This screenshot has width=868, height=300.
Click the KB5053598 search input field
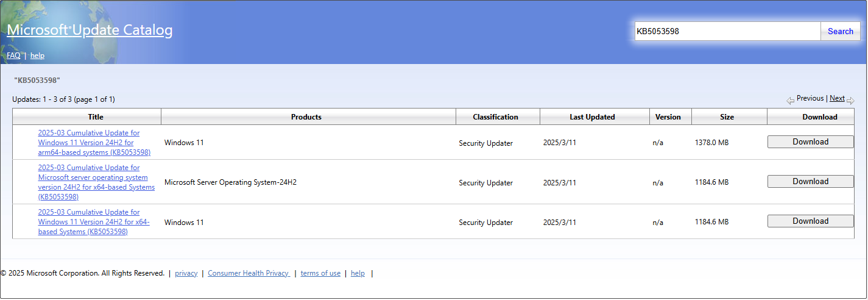click(x=727, y=31)
